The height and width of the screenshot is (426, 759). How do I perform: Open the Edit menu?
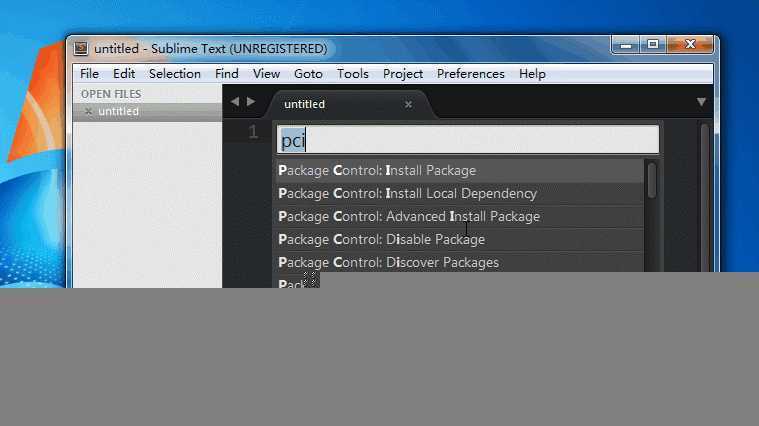click(124, 74)
